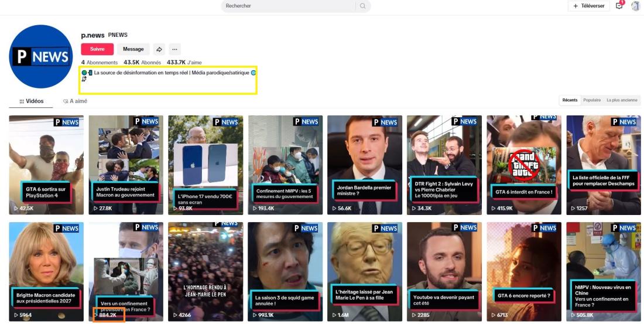Image resolution: width=644 pixels, height=324 pixels.
Task: Open video L'héritage laissé par Jean Marie Le Pen
Action: click(x=365, y=272)
